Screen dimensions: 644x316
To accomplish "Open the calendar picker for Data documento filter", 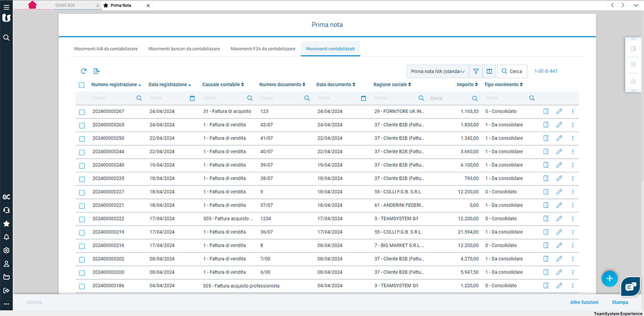I will point(363,98).
